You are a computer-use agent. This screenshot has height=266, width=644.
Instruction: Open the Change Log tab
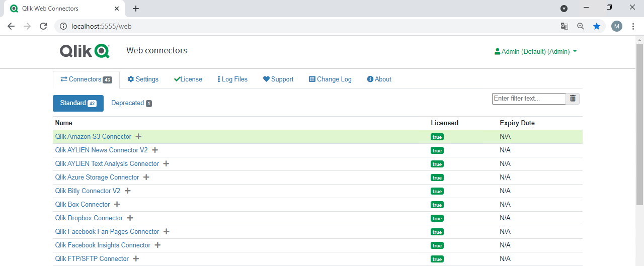click(330, 79)
